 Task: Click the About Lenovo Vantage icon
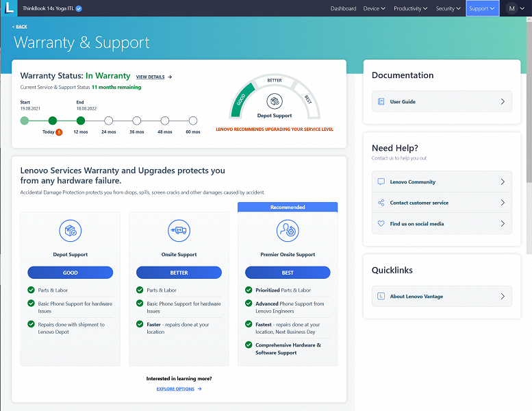[x=381, y=297]
